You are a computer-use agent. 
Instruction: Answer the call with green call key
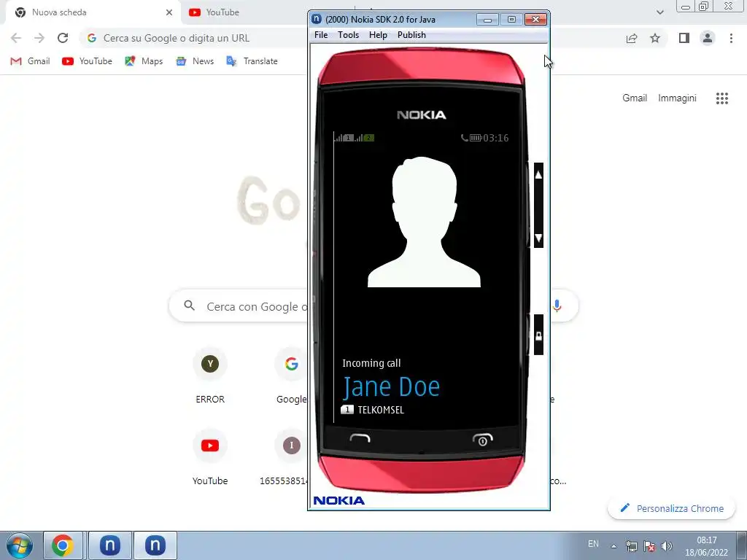[x=360, y=438]
